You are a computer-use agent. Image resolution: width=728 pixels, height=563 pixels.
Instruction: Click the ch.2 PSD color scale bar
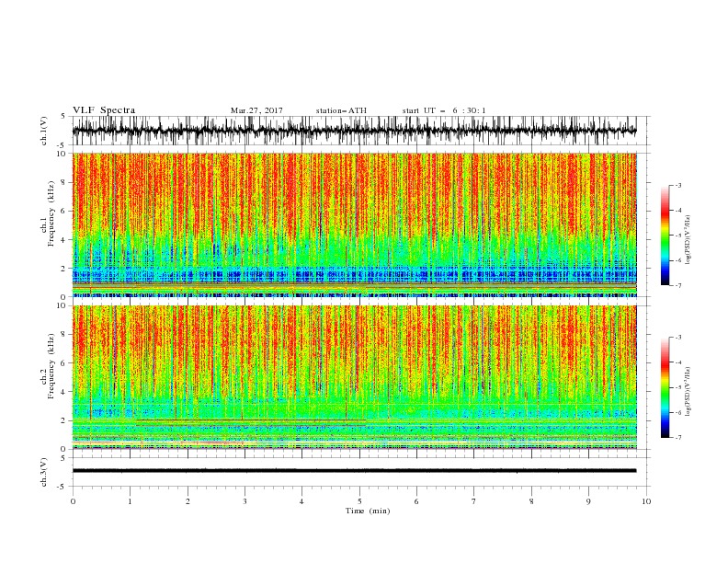coord(665,387)
